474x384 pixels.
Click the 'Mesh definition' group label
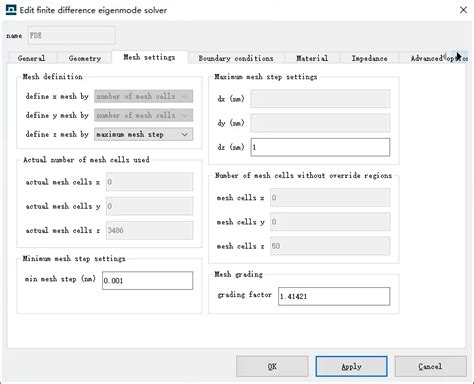pyautogui.click(x=52, y=77)
